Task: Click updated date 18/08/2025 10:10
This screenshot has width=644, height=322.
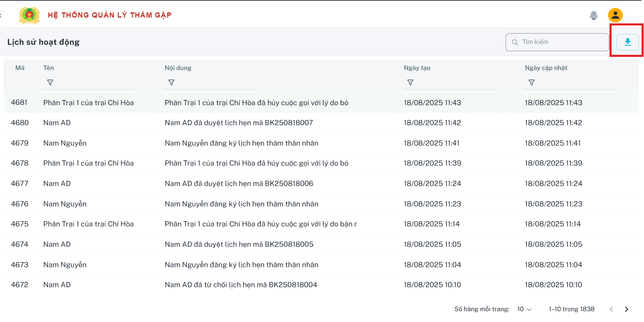Action: click(x=554, y=285)
